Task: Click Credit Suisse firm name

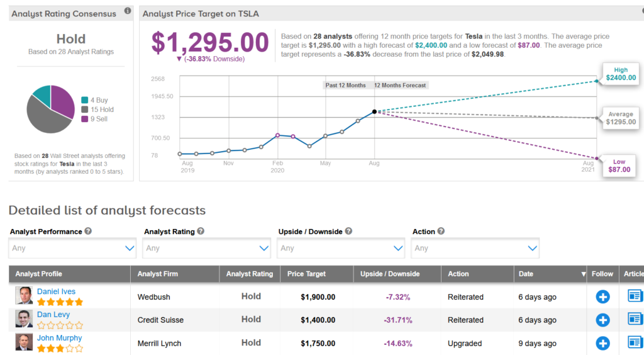Action: pos(160,320)
